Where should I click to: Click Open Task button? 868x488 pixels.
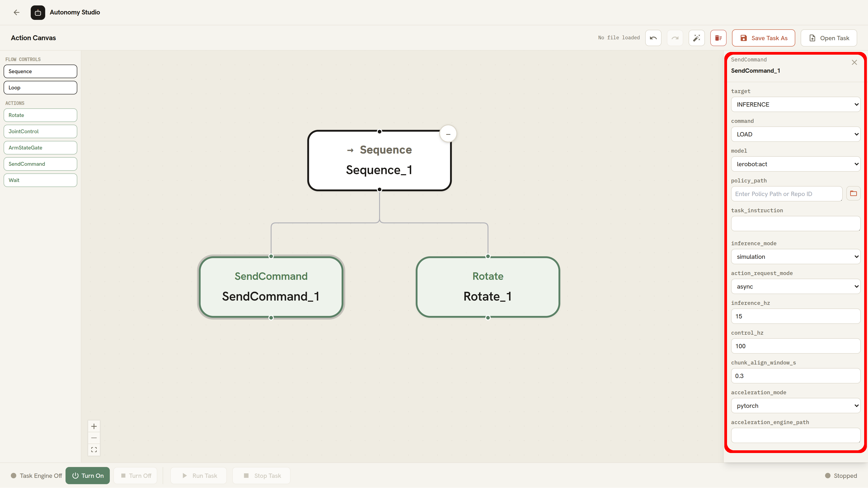828,38
